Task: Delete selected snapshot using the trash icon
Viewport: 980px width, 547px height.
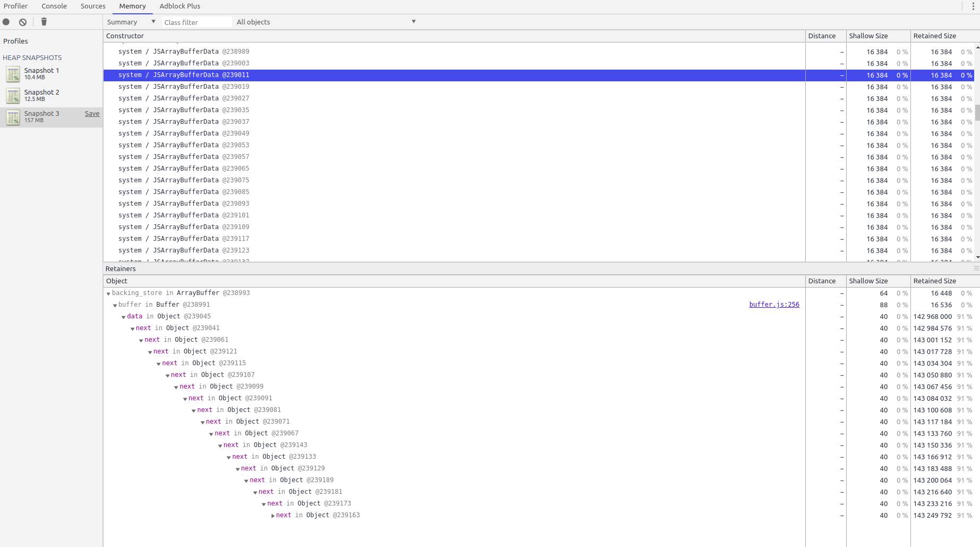Action: (x=44, y=22)
